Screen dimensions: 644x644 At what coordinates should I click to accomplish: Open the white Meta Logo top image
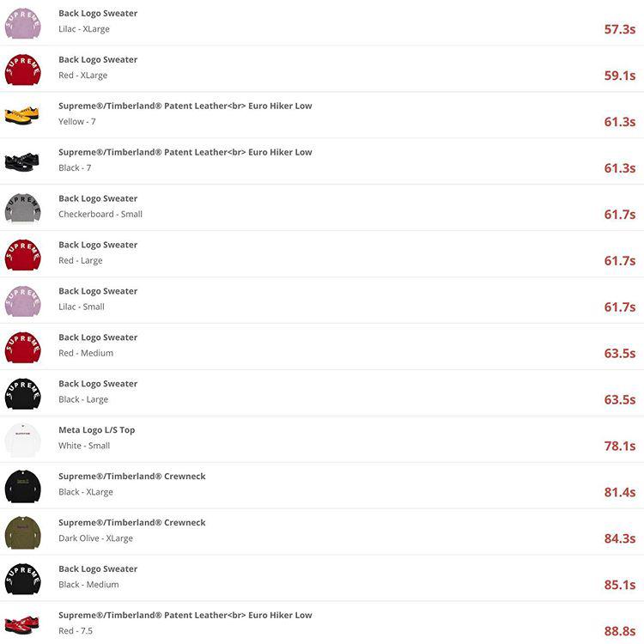click(x=22, y=440)
